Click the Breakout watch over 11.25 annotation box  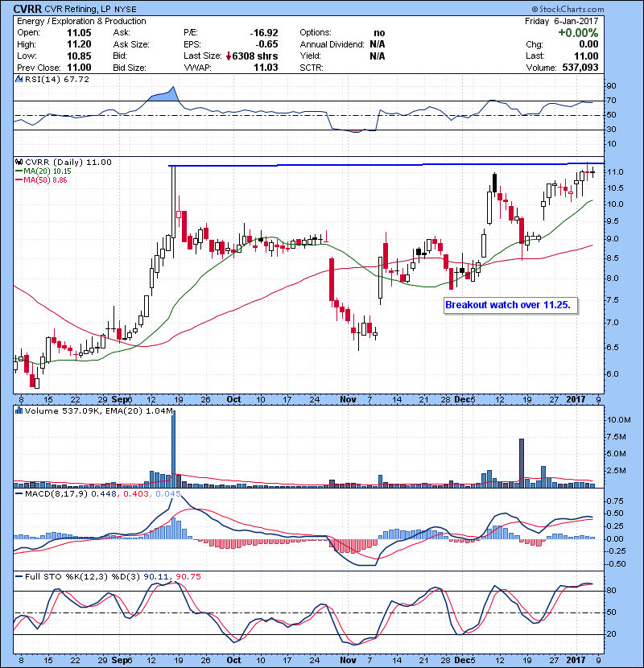click(510, 305)
